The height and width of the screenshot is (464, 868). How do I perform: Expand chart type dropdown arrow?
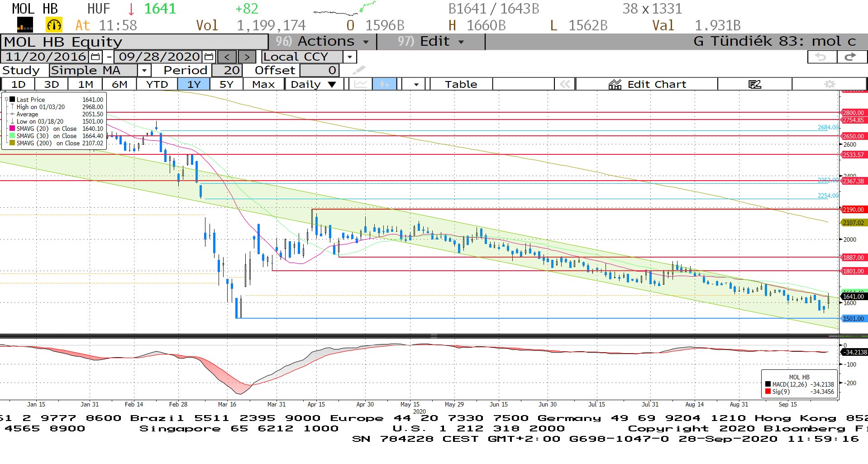[x=416, y=84]
